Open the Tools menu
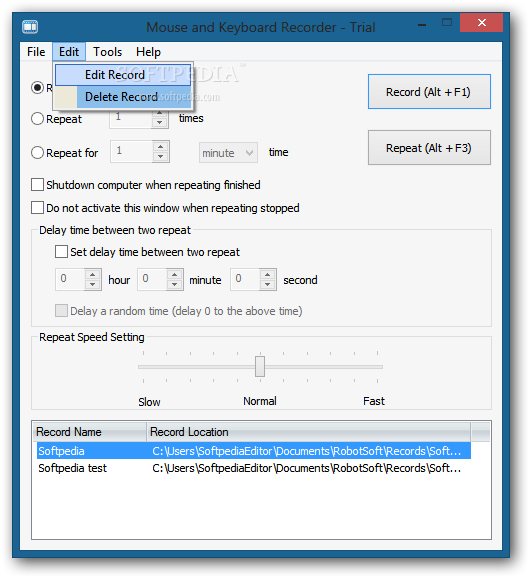The width and height of the screenshot is (530, 578). pyautogui.click(x=107, y=52)
